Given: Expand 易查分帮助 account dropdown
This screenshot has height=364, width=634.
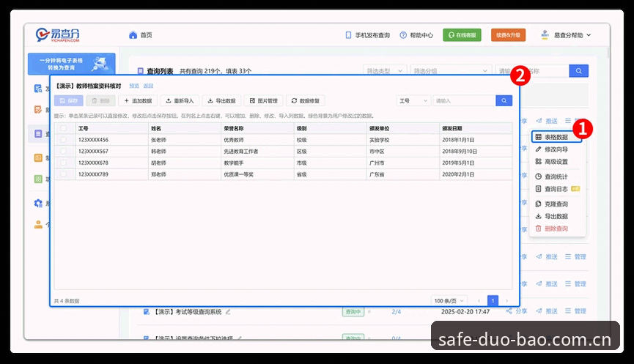Looking at the screenshot, I should 566,35.
